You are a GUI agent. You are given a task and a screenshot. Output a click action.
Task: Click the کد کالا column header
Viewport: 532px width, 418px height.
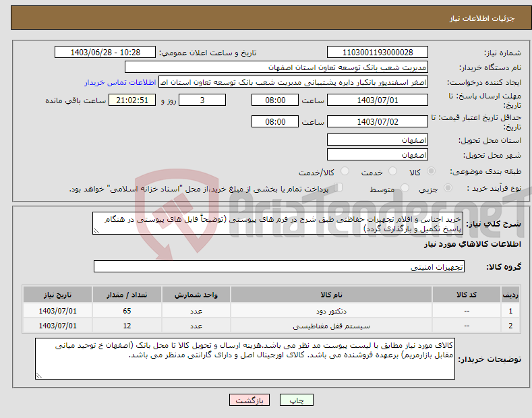[x=467, y=295]
